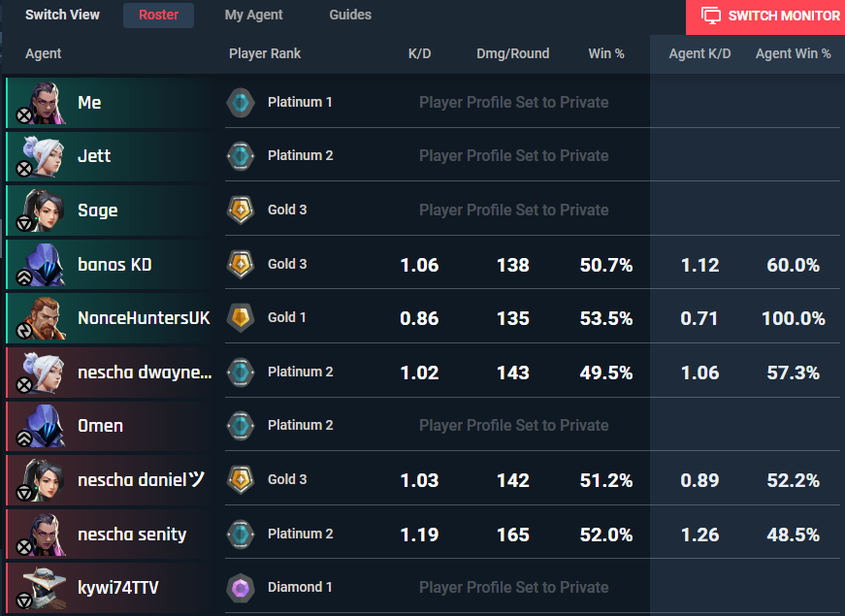
Task: Click the win percentage 50.7%
Action: click(x=606, y=265)
